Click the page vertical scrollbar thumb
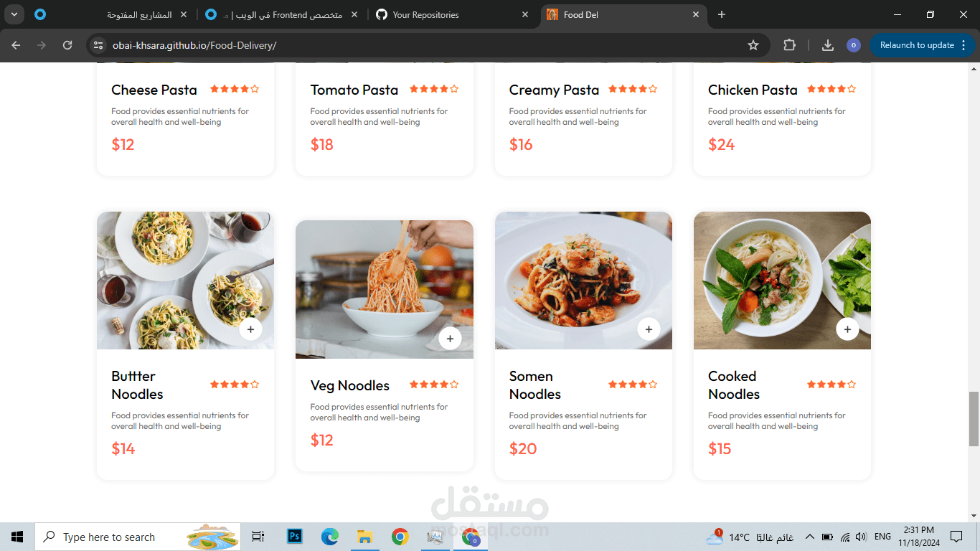This screenshot has width=980, height=551. pos(974,419)
